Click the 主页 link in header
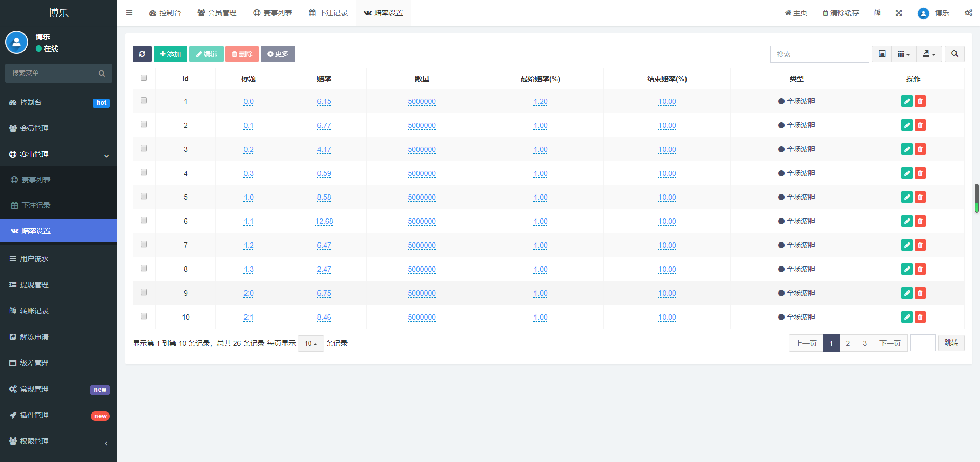 coord(796,13)
